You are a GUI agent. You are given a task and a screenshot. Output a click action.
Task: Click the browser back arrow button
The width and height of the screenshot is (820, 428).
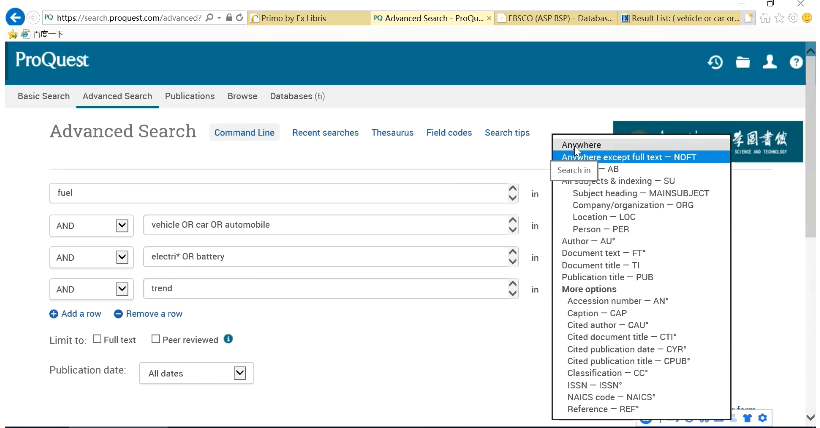(x=15, y=17)
